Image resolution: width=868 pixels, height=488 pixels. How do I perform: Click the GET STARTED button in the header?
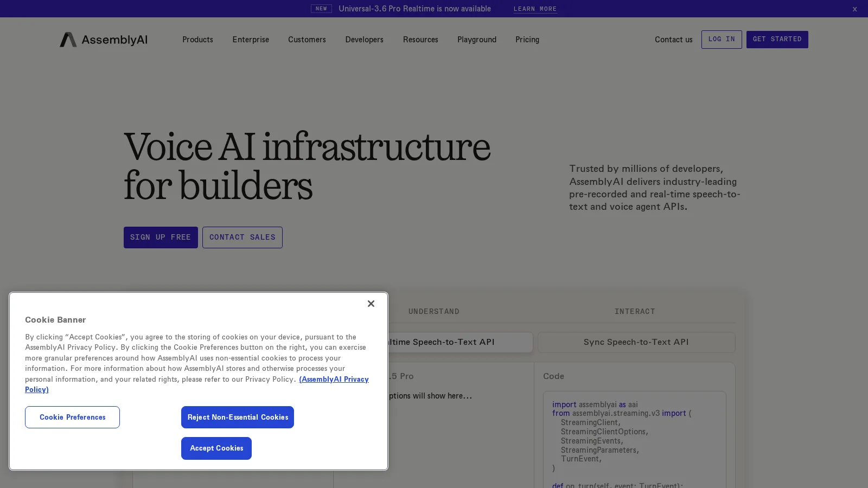coord(777,40)
